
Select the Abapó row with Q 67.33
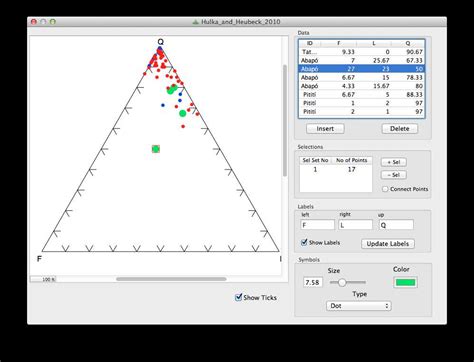point(362,60)
